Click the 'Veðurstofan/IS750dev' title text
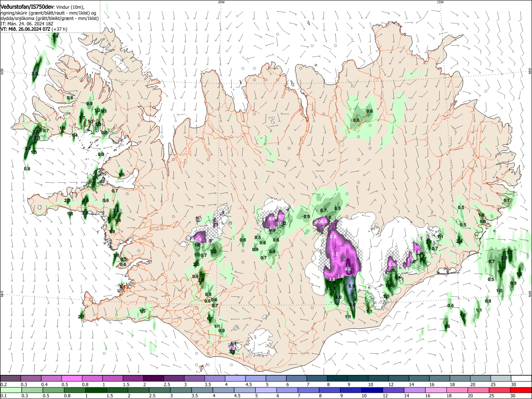The height and width of the screenshot is (399, 532). (x=27, y=7)
